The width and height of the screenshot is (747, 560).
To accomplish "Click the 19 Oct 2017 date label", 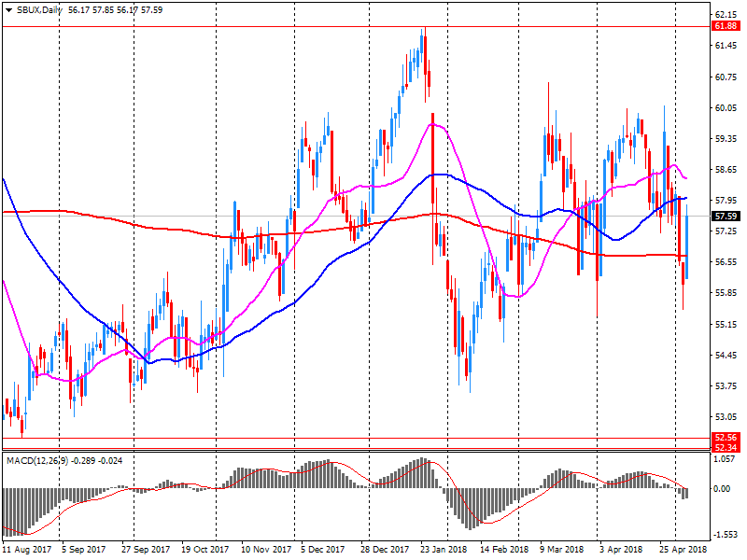I will coord(204,550).
